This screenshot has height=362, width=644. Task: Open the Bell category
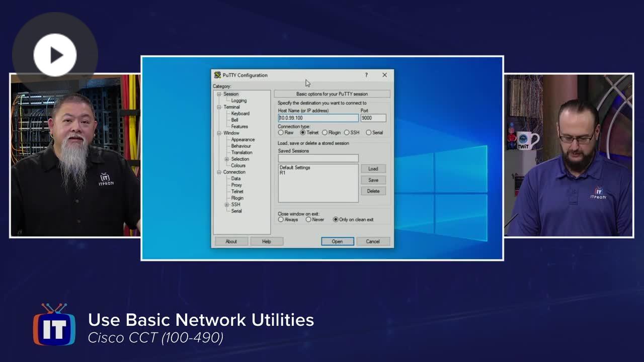tap(234, 120)
